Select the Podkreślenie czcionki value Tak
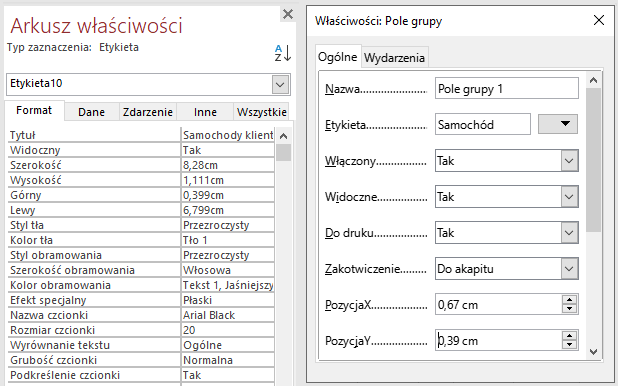618x386 pixels. point(227,375)
